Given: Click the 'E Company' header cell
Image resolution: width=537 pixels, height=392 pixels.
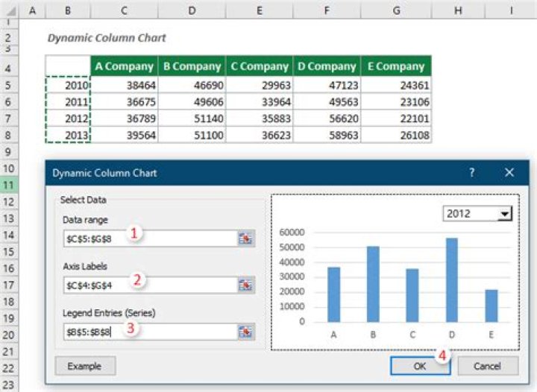Looking at the screenshot, I should pyautogui.click(x=396, y=66).
